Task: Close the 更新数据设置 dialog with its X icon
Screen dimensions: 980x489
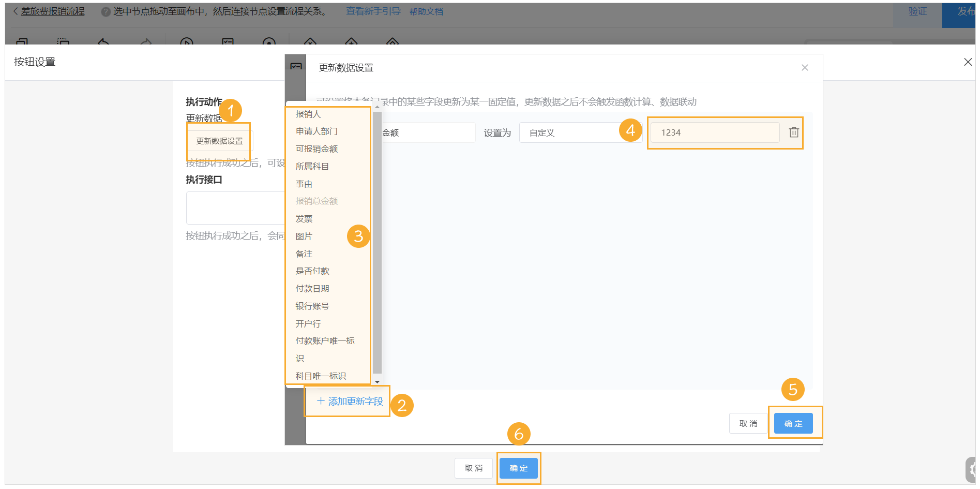Action: [x=805, y=67]
